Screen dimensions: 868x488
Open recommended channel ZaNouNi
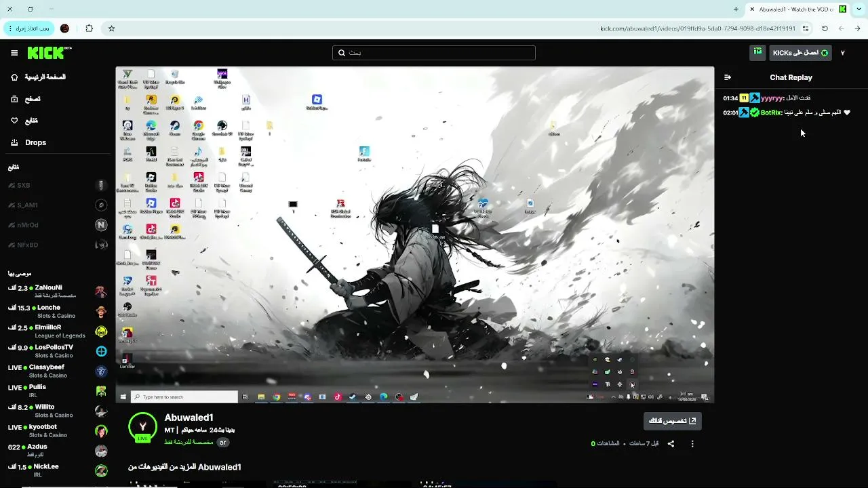[x=57, y=291]
